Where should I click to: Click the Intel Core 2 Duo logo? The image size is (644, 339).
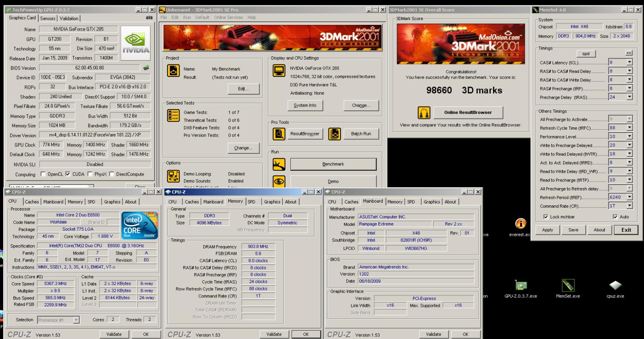[x=139, y=225]
